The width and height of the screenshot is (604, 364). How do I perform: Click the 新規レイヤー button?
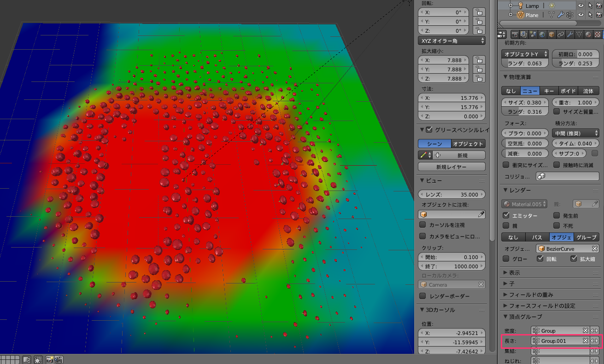[x=452, y=167]
